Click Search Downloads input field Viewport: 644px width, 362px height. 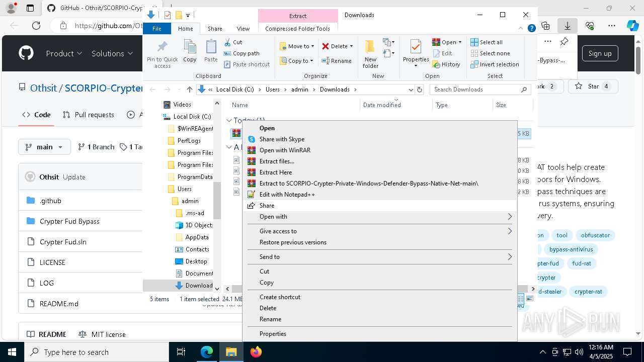pos(480,89)
